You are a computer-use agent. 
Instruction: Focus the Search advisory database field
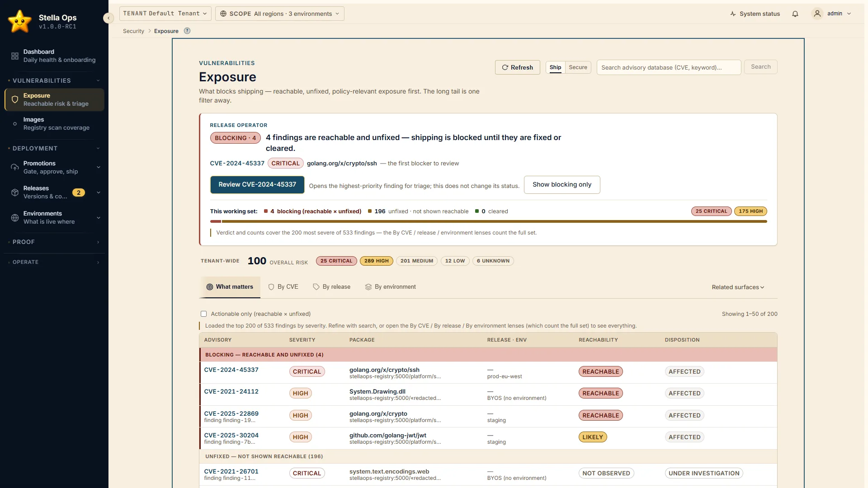pyautogui.click(x=669, y=67)
